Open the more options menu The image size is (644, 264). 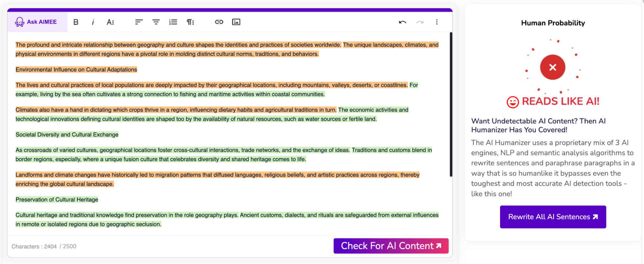437,22
